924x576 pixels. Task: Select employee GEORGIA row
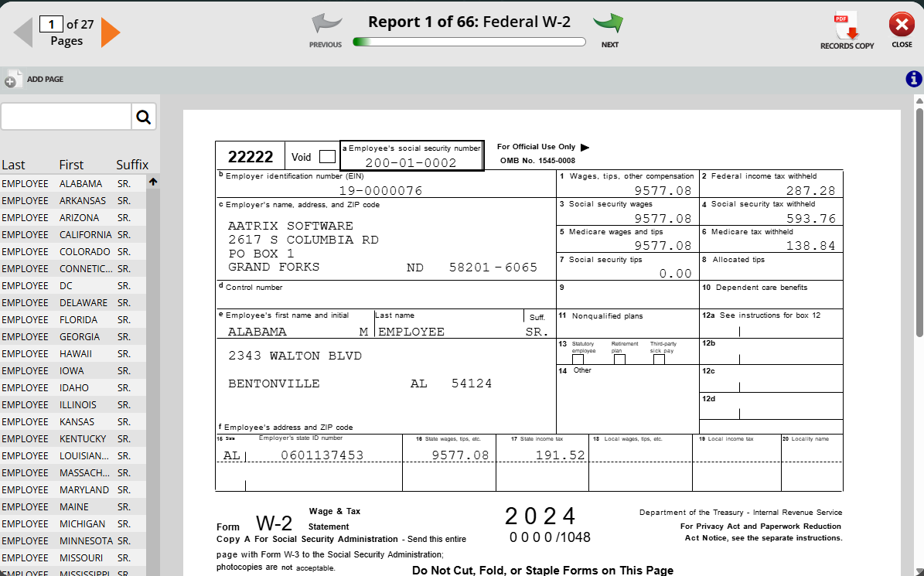[73, 337]
